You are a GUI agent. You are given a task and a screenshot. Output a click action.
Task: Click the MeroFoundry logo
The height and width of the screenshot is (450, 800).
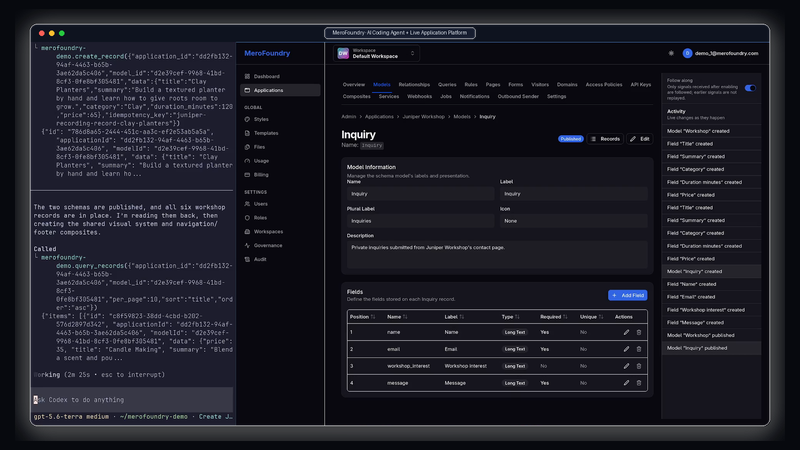click(x=267, y=53)
